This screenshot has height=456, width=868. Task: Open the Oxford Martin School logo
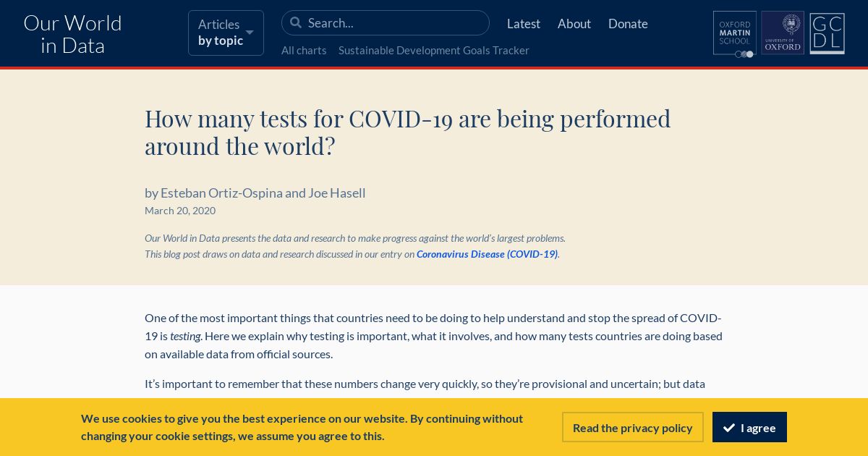[735, 33]
